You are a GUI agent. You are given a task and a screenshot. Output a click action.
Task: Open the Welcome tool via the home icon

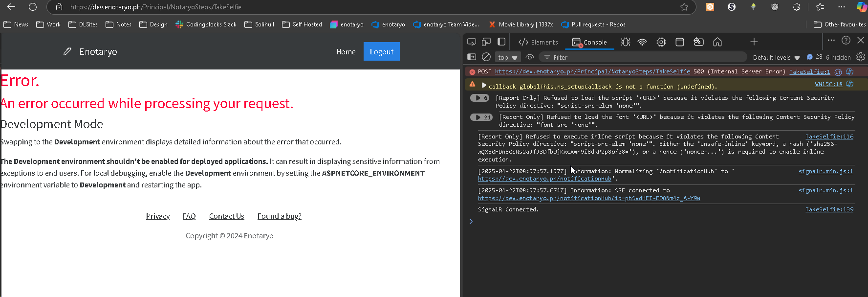tap(717, 42)
